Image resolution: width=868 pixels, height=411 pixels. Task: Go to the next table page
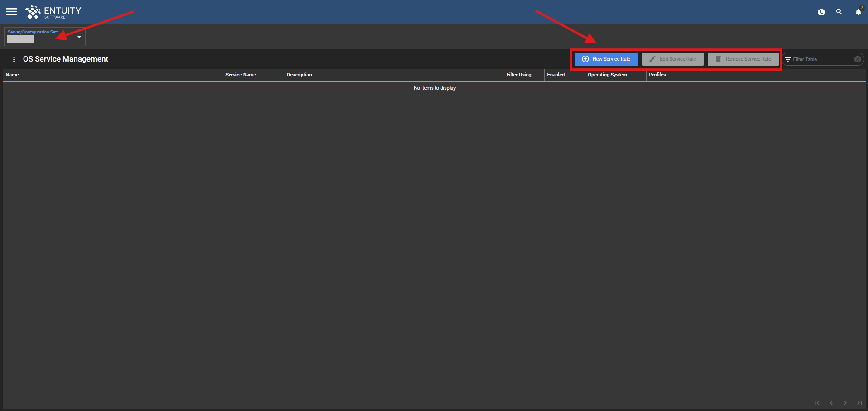845,403
